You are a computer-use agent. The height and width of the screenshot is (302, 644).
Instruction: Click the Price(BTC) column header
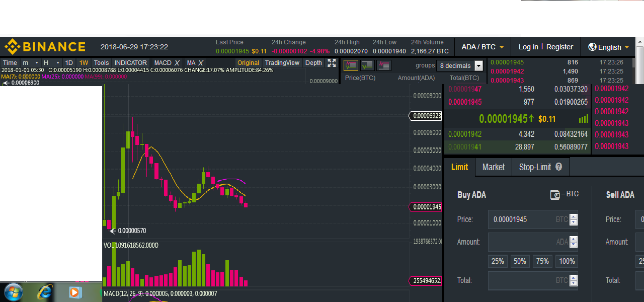360,78
